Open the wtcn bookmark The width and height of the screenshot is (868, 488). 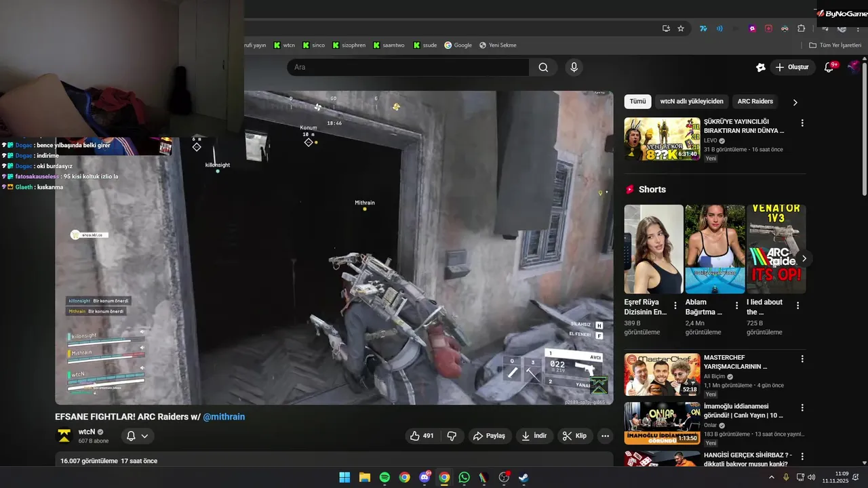tap(284, 45)
